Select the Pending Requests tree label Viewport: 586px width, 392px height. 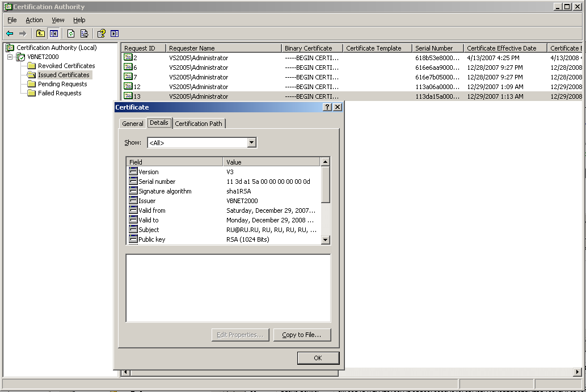[x=62, y=84]
